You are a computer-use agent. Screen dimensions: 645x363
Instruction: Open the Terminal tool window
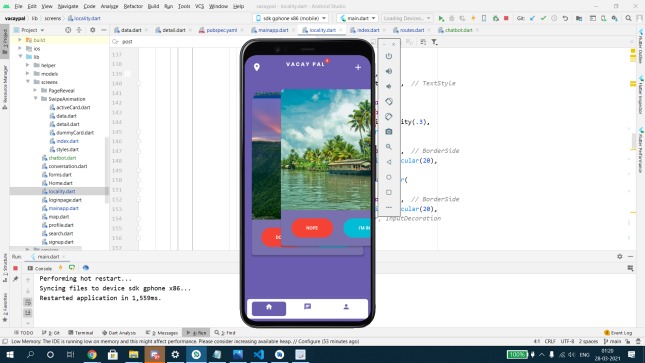click(x=81, y=333)
